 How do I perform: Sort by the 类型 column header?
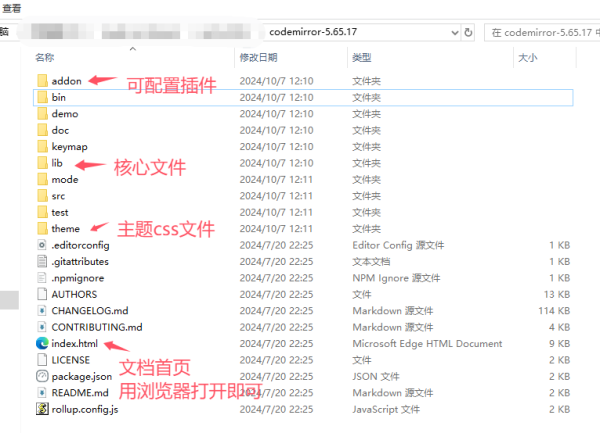pyautogui.click(x=362, y=57)
